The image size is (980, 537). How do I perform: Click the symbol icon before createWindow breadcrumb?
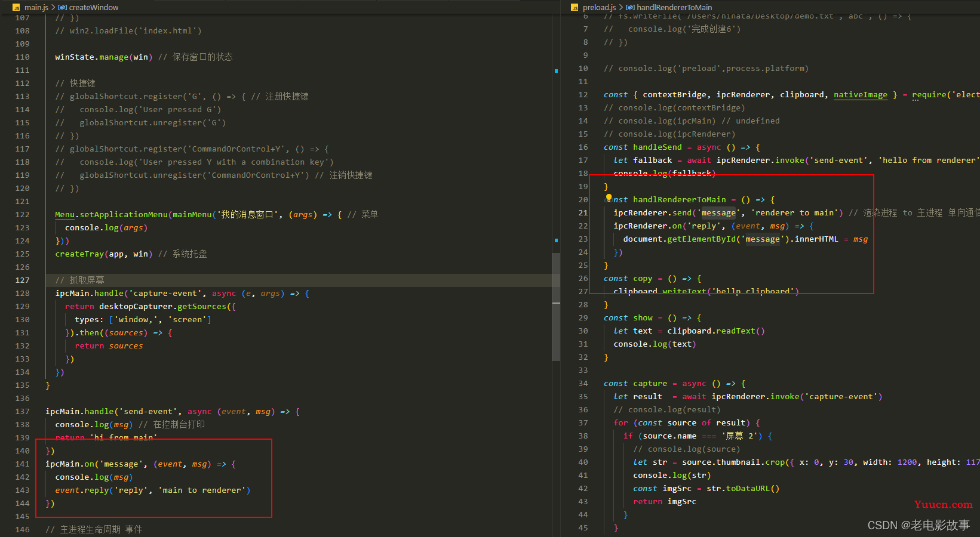click(x=63, y=8)
